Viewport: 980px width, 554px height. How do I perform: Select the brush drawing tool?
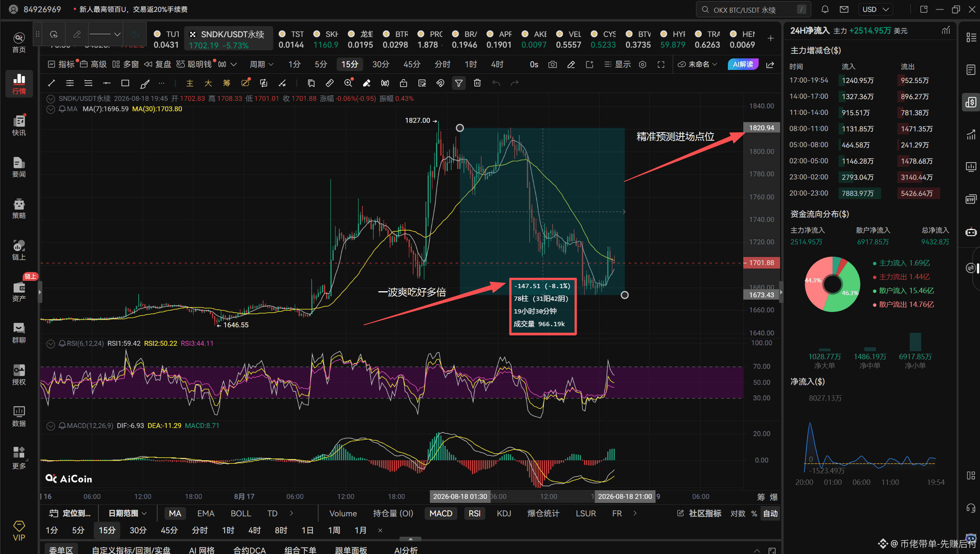pos(145,83)
